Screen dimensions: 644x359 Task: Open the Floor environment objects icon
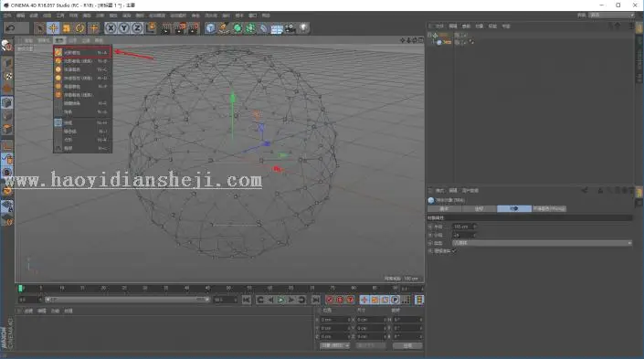click(277, 28)
